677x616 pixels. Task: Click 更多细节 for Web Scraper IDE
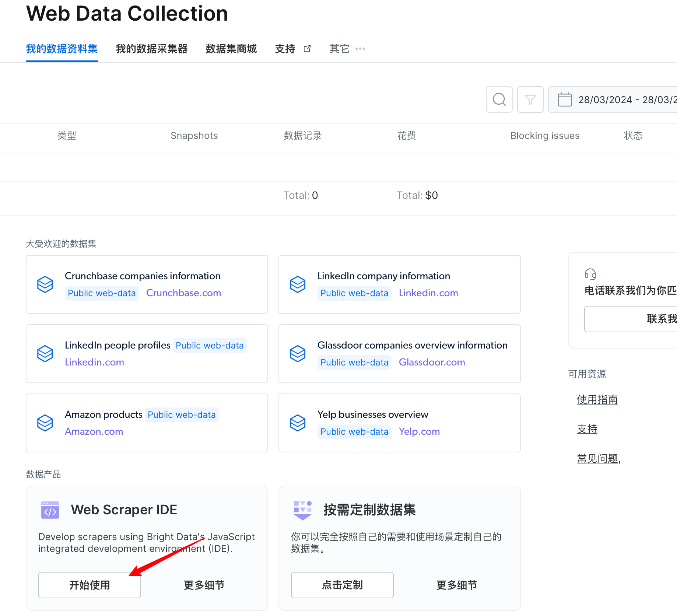coord(204,585)
